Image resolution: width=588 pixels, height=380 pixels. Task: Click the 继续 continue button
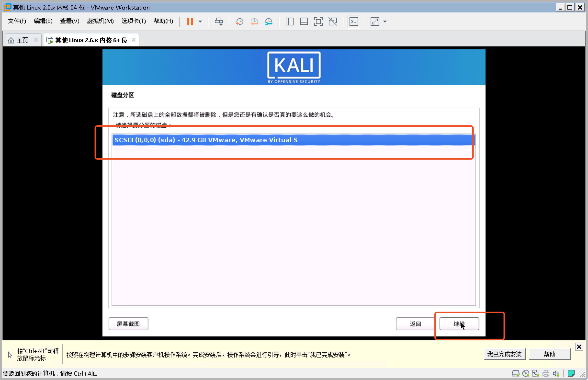point(459,324)
